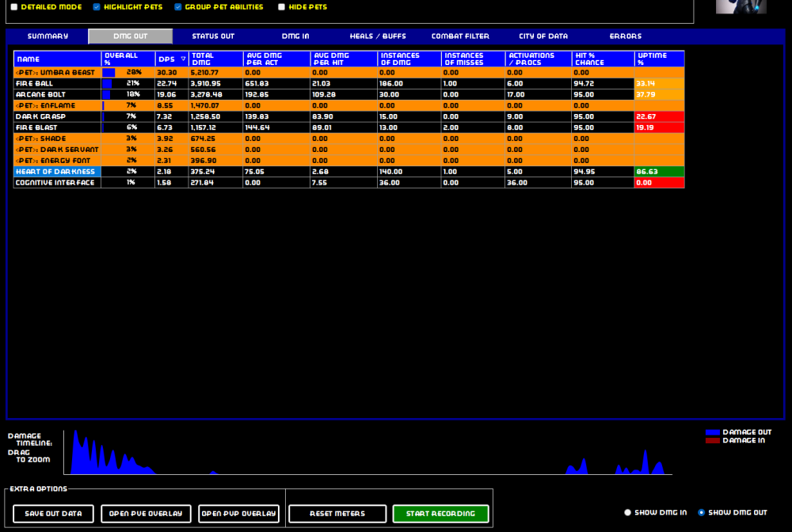Select the Show Dmg Out radio button
Screen dimensions: 792x532
702,512
